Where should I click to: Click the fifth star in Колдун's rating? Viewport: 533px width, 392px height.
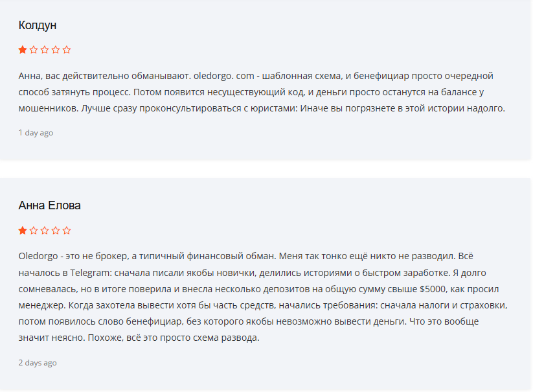click(67, 50)
